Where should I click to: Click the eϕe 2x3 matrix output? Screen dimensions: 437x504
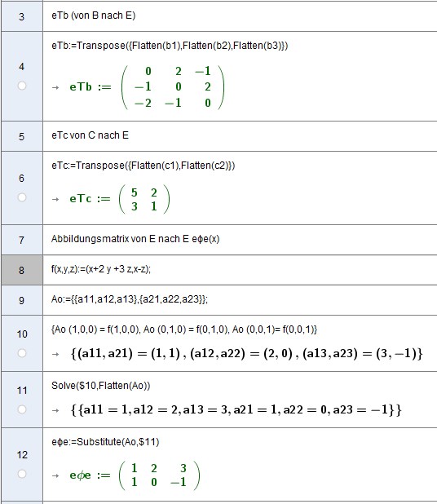(159, 475)
